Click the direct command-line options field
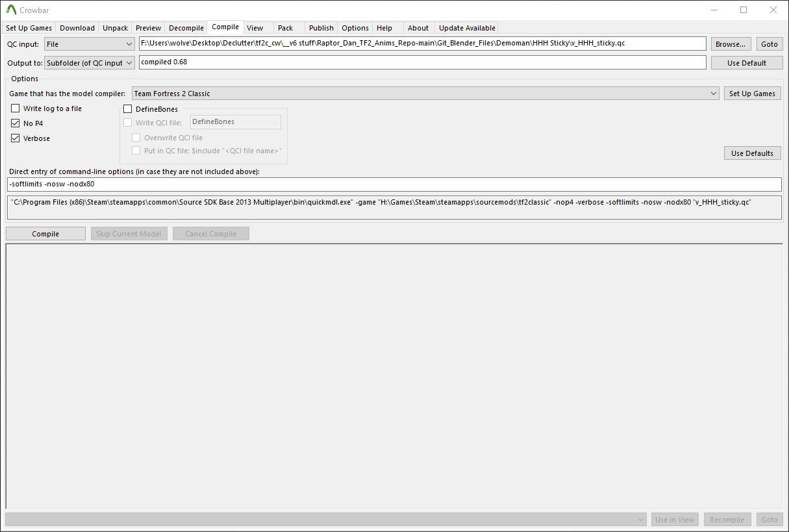789x532 pixels. pos(395,184)
